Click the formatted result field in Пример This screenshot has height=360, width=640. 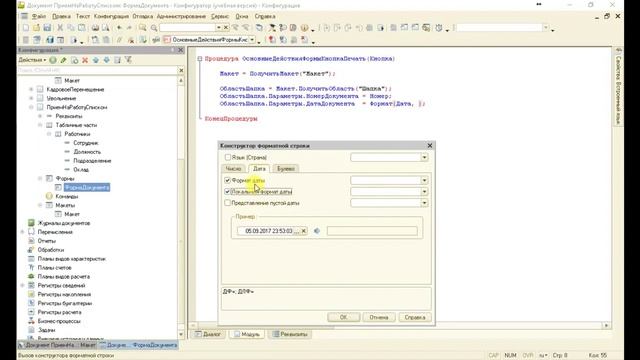[372, 231]
